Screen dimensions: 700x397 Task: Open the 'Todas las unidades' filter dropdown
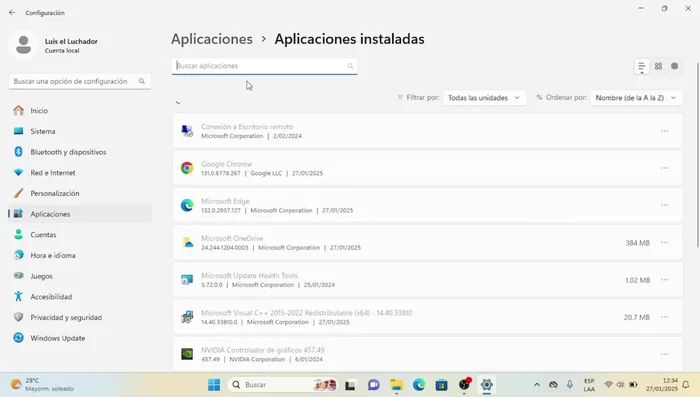484,98
